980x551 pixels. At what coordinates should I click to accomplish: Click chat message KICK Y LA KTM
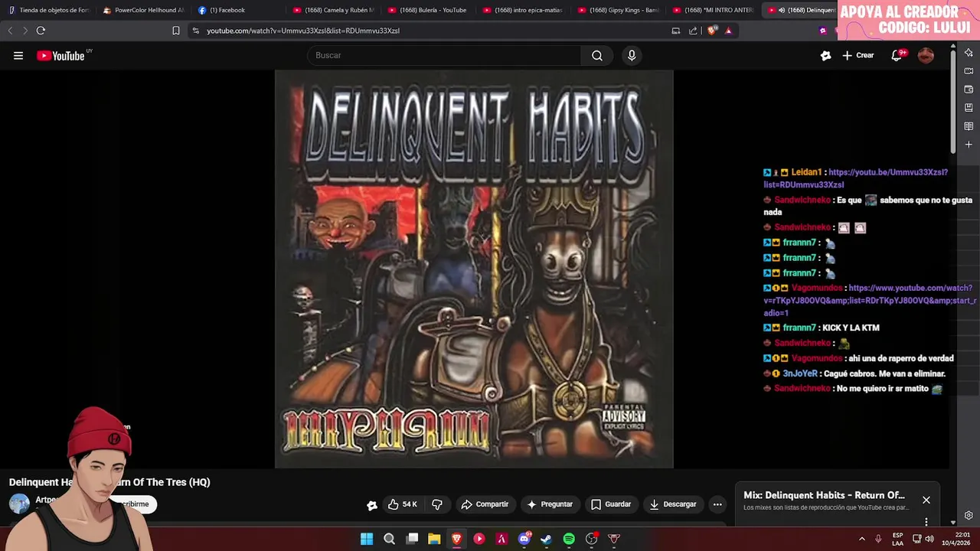click(x=851, y=328)
